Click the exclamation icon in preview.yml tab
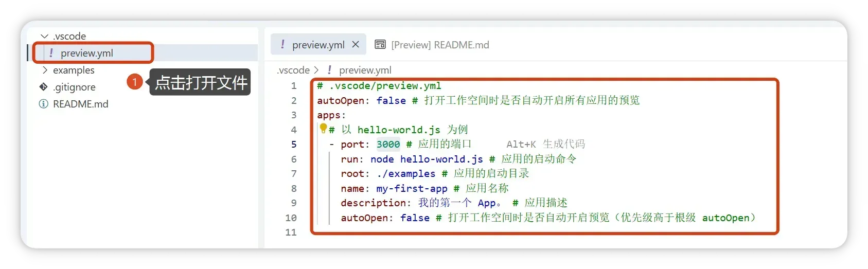This screenshot has height=269, width=868. (x=282, y=45)
